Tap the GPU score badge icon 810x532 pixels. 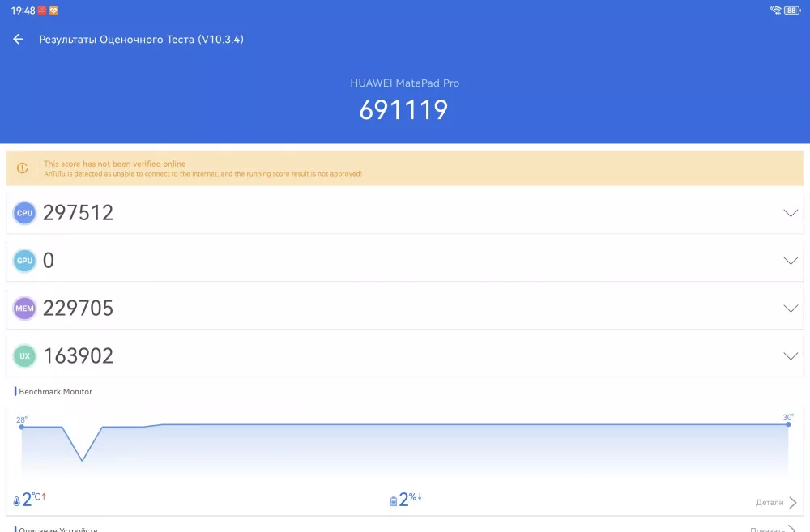pos(24,261)
